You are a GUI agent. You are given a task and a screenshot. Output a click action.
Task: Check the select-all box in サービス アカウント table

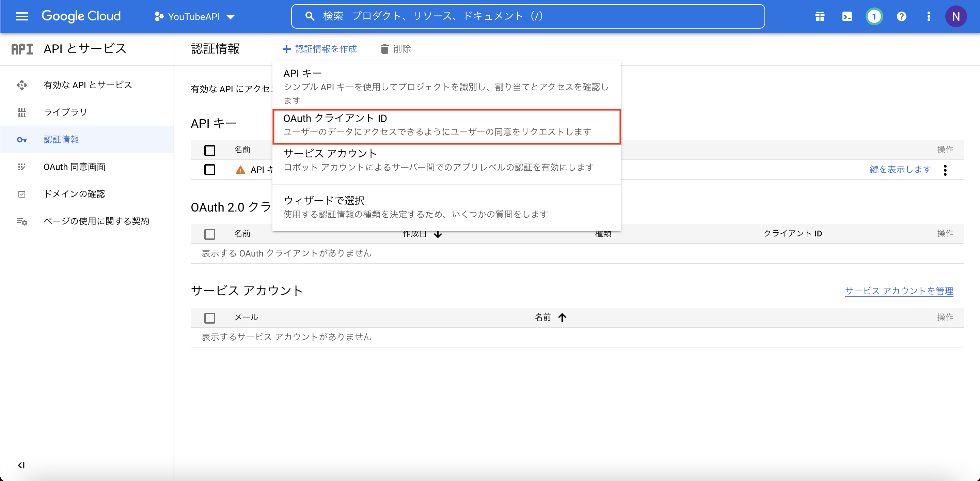(210, 318)
